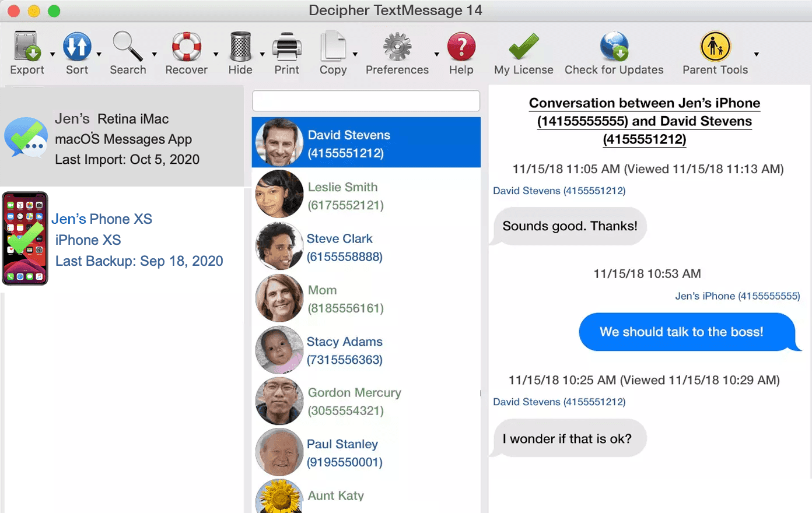Open David Stevens (4155551212) contact name
This screenshot has height=513, width=812.
pos(349,144)
